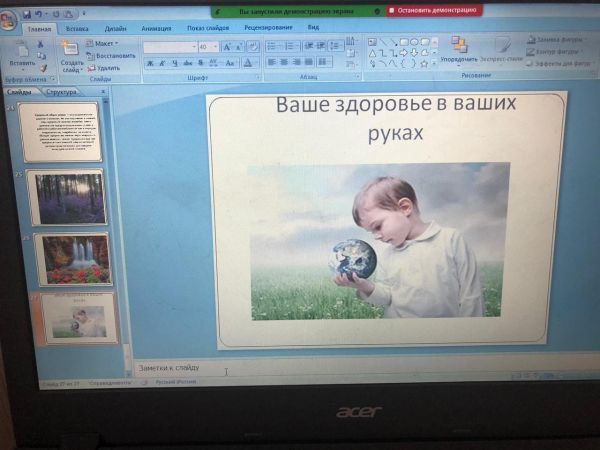Toggle italic text formatting
600x450 pixels.
pos(162,63)
